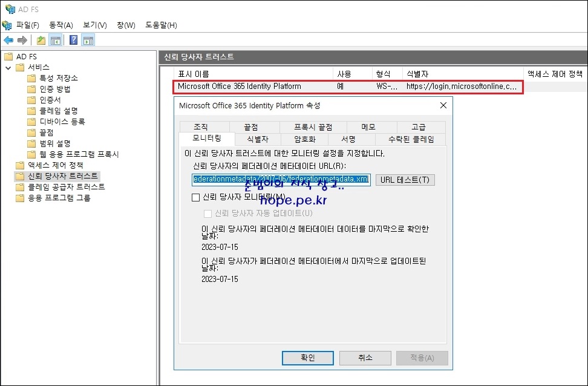Switch to the 식별자 tab
Viewport: 588px width, 386px height.
coord(258,139)
